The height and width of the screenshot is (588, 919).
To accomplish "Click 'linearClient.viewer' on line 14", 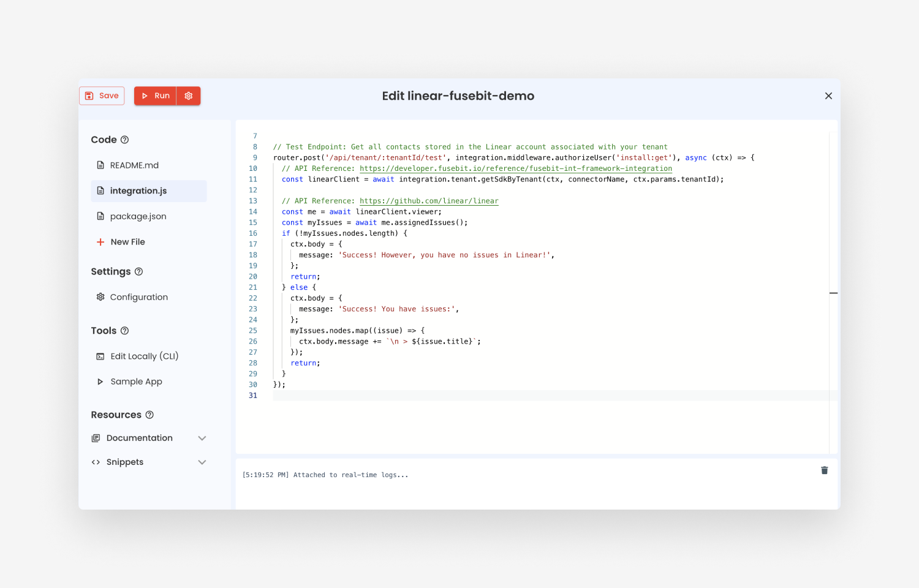I will pos(396,212).
